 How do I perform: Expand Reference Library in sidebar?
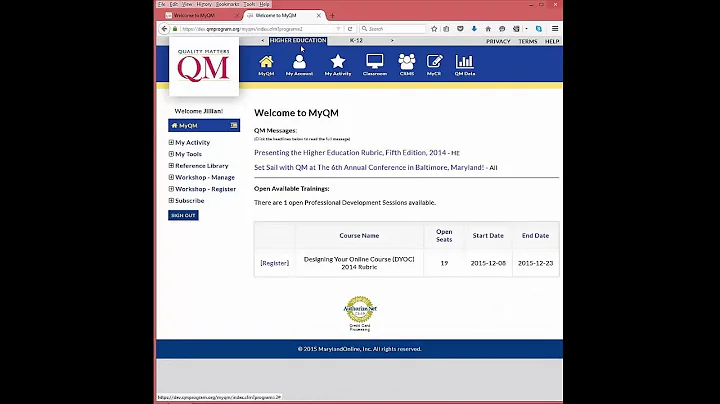[x=171, y=166]
